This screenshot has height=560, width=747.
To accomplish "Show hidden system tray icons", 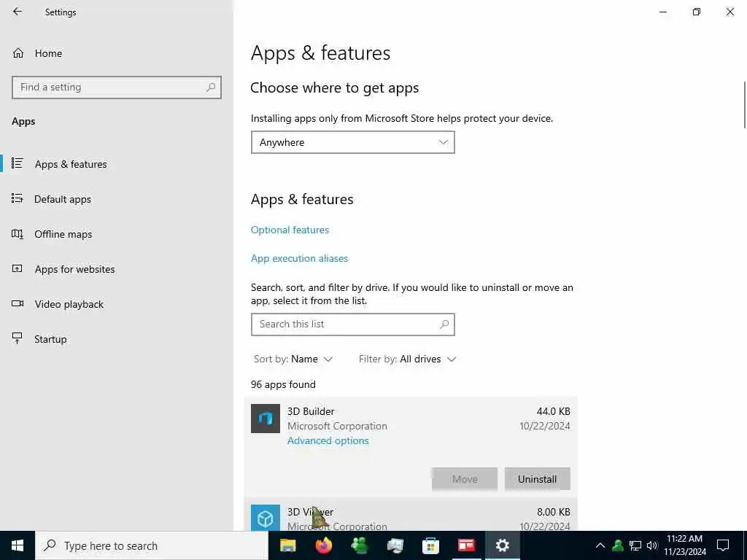I will pyautogui.click(x=600, y=545).
